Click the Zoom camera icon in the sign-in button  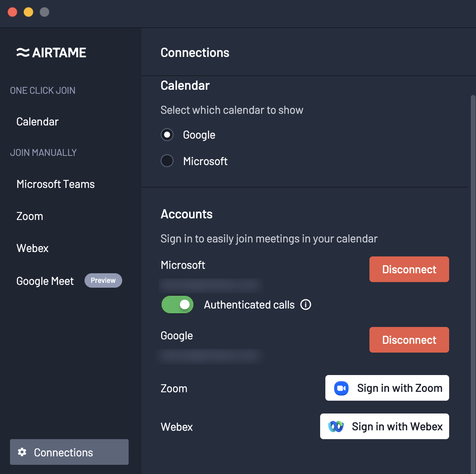[x=341, y=388]
